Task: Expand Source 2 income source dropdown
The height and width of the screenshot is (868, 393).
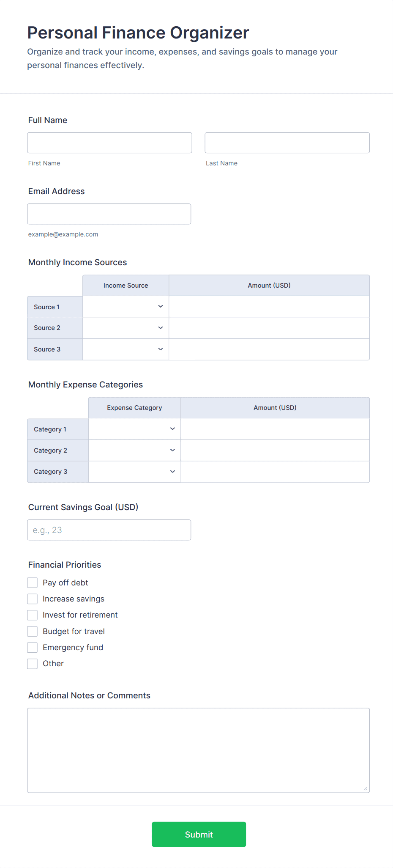Action: pyautogui.click(x=126, y=328)
